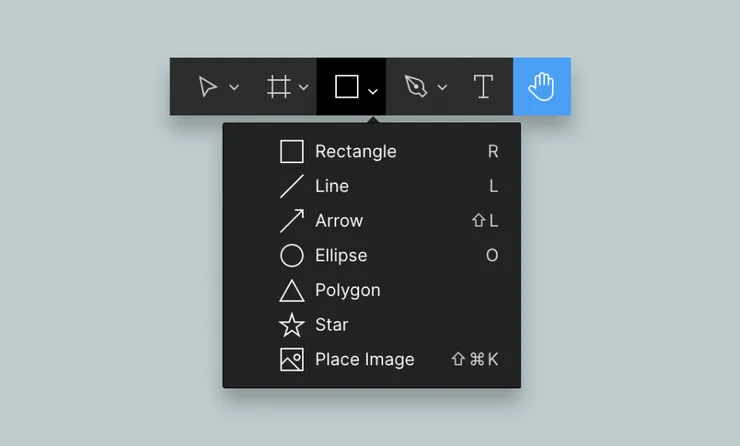Click the star icon in menu
The width and height of the screenshot is (740, 446).
pos(291,325)
